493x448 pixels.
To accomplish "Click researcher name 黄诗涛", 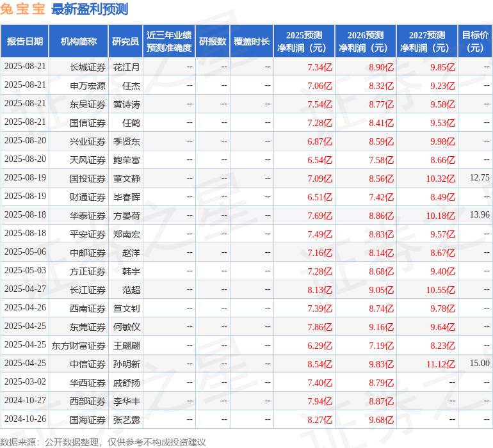I will click(126, 104).
